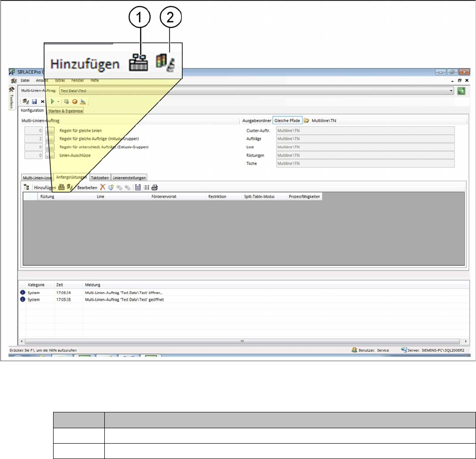
Task: Expand the Multi-Linien-Auftrag dropdown
Action: click(x=451, y=91)
